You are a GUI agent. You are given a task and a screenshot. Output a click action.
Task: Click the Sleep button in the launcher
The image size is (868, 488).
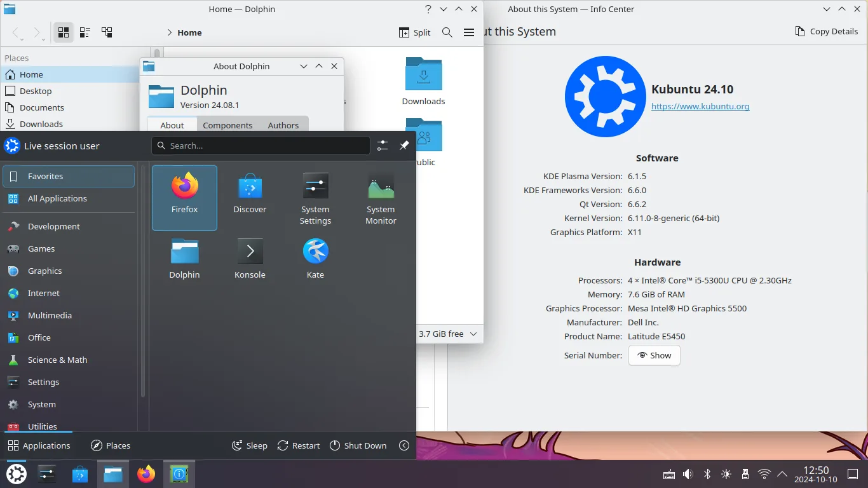pyautogui.click(x=250, y=445)
